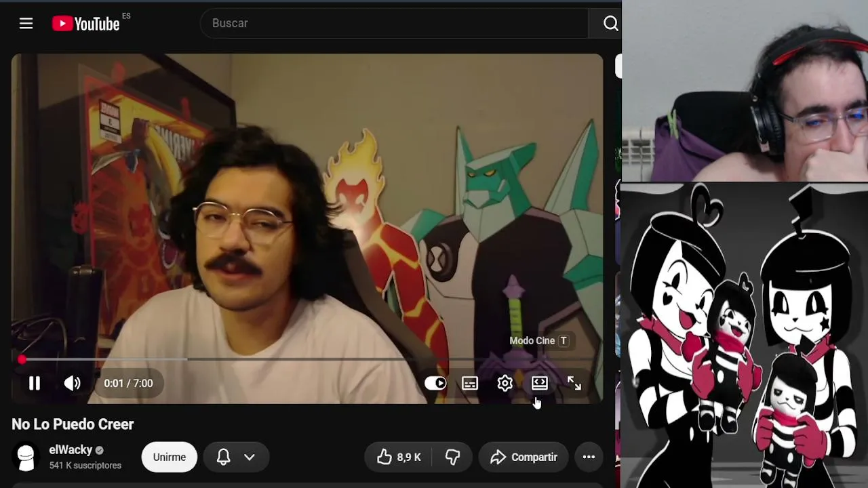Click the Unirme membership button
This screenshot has width=868, height=488.
point(169,457)
